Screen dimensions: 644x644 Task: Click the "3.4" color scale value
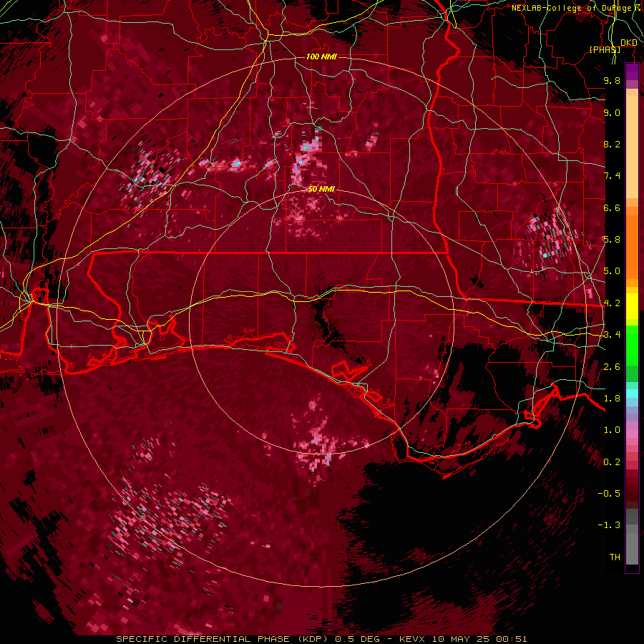click(x=612, y=335)
